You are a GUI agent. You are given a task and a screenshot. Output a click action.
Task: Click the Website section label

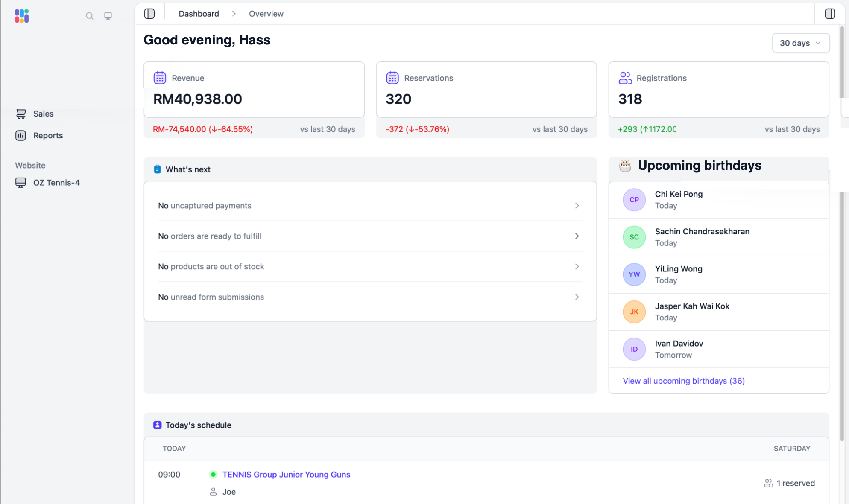pos(30,165)
